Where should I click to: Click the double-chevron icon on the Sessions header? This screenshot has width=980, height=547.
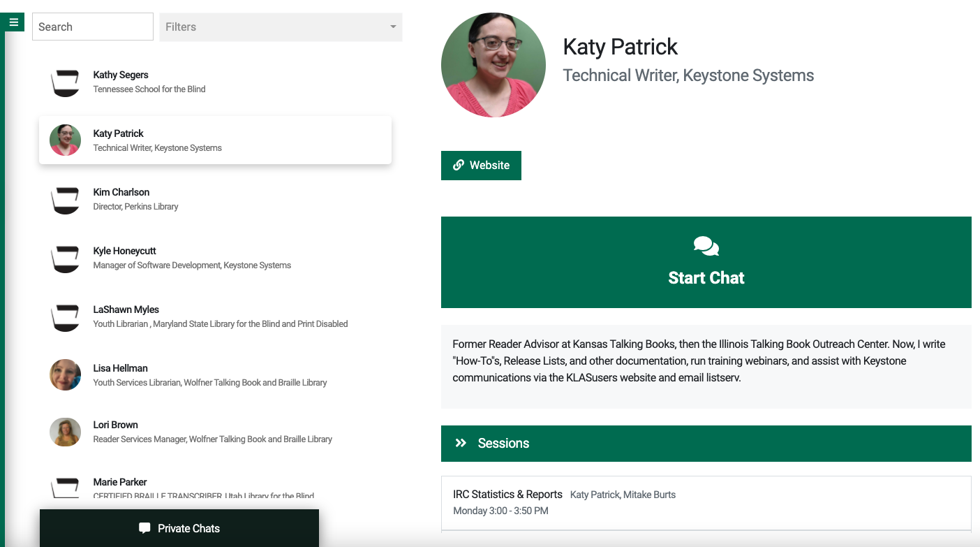461,443
